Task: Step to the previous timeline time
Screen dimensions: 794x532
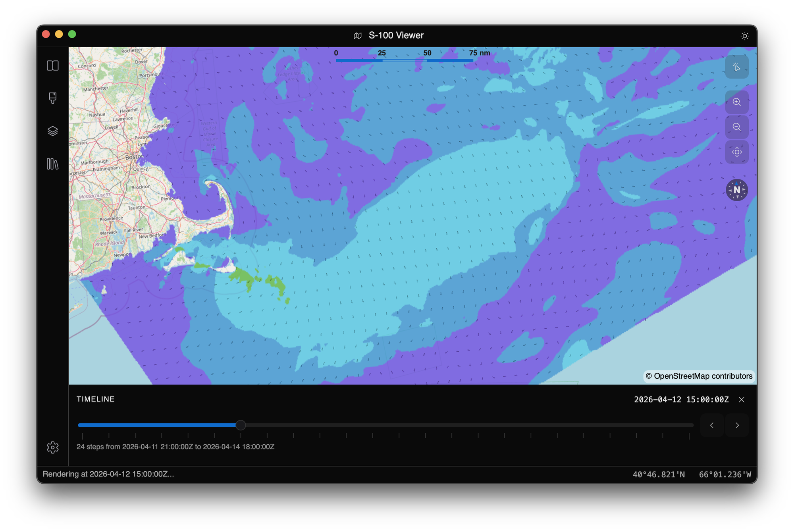Action: click(x=712, y=425)
